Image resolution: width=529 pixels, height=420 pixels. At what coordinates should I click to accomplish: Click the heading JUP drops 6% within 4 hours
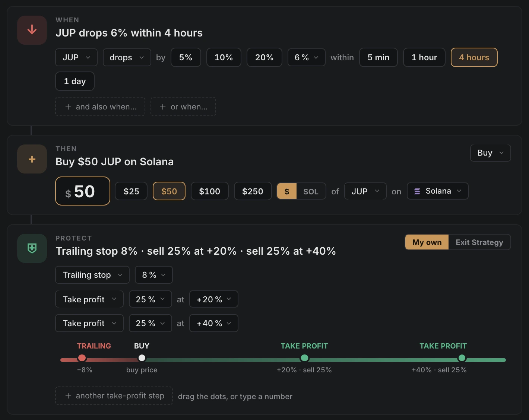click(129, 33)
